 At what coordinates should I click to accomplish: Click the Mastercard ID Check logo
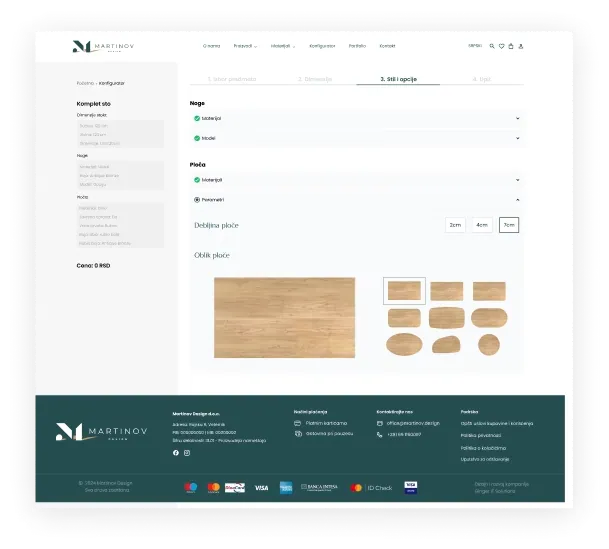(x=371, y=488)
